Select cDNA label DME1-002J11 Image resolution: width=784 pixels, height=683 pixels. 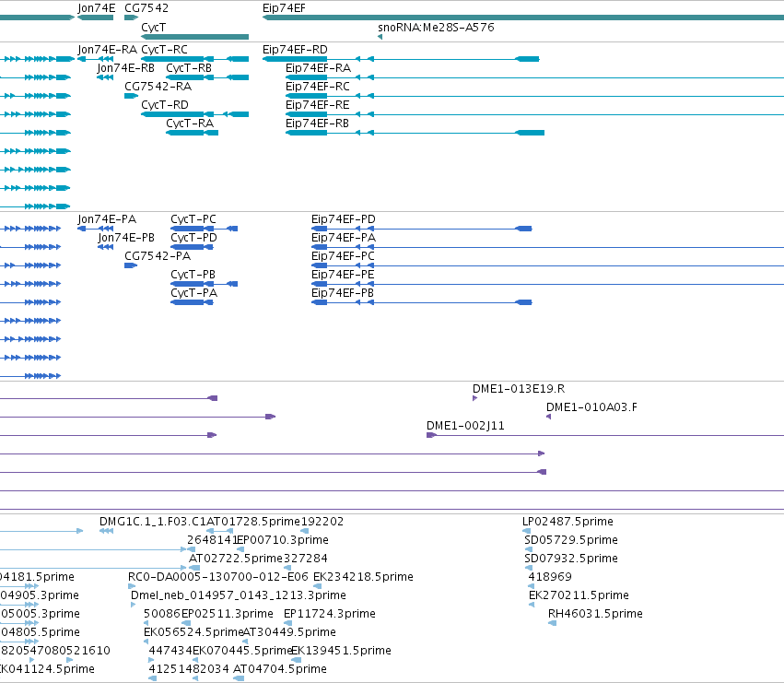[465, 426]
